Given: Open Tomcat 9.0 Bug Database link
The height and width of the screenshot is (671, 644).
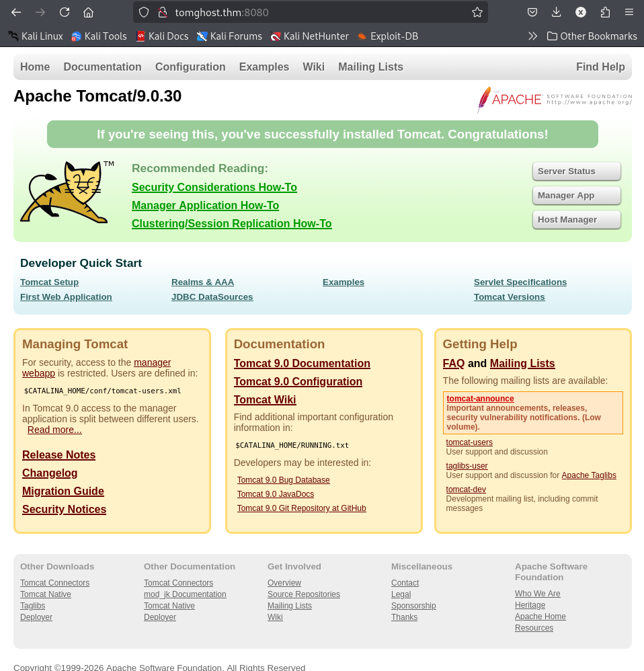Looking at the screenshot, I should coord(283,480).
